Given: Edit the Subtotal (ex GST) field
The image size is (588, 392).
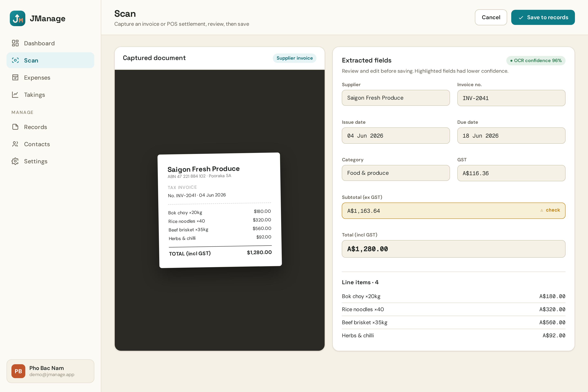Looking at the screenshot, I should (x=453, y=211).
